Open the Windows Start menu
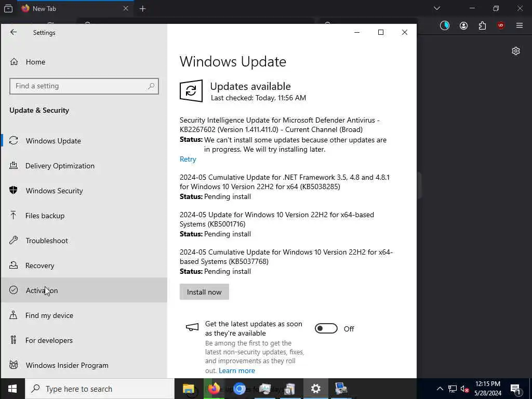Viewport: 532px width, 399px height. click(x=12, y=389)
